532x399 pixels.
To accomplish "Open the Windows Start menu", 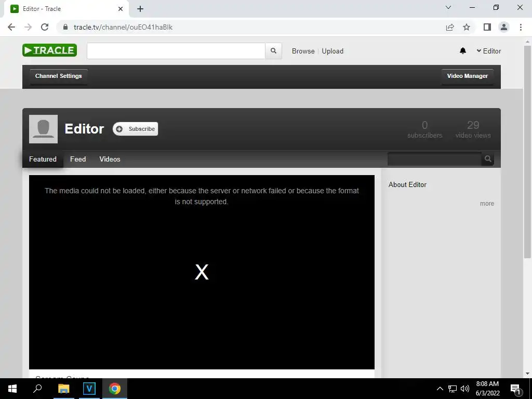I will point(12,389).
